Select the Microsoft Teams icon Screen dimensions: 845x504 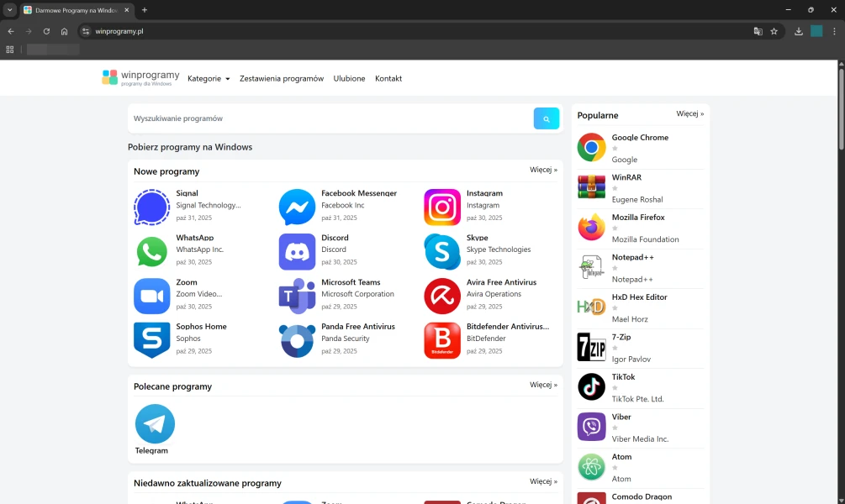[297, 296]
